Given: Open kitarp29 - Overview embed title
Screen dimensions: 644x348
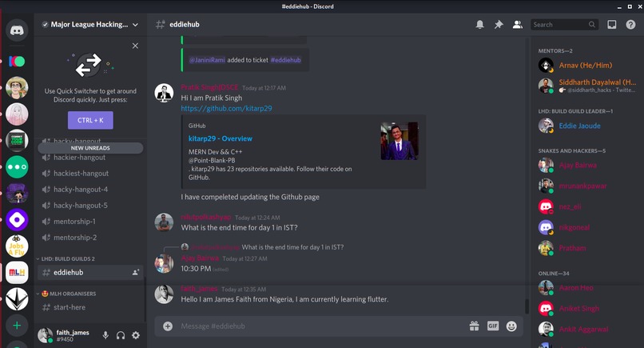Looking at the screenshot, I should [221, 138].
